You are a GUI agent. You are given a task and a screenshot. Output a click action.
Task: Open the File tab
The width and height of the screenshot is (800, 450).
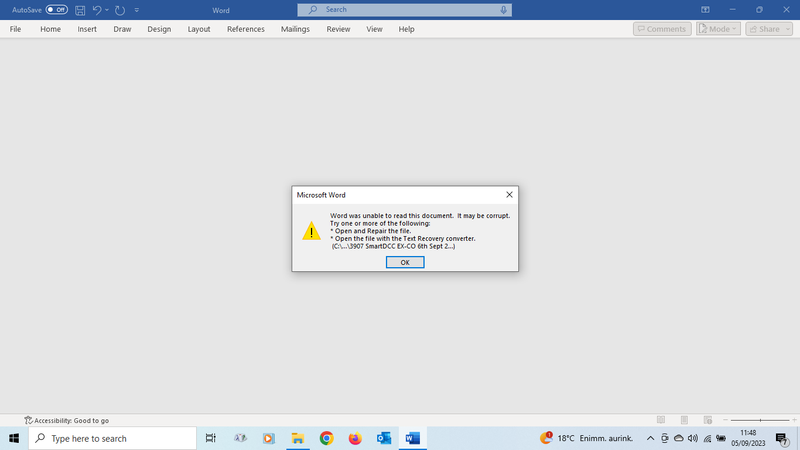pos(15,29)
